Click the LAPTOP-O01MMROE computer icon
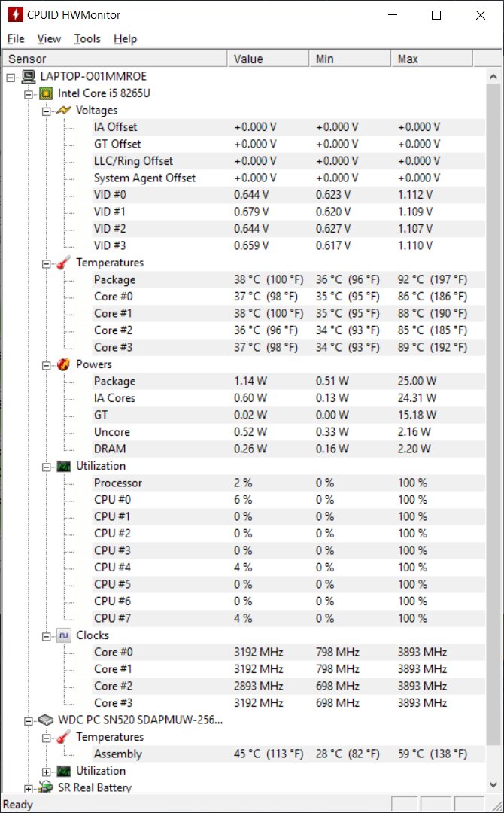The height and width of the screenshot is (813, 504). (29, 77)
